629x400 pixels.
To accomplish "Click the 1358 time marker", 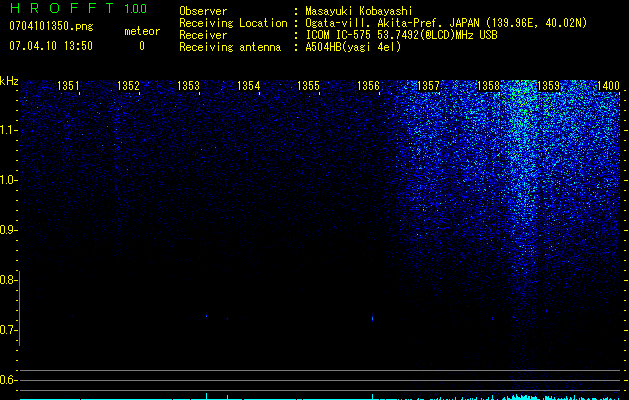I will click(488, 86).
